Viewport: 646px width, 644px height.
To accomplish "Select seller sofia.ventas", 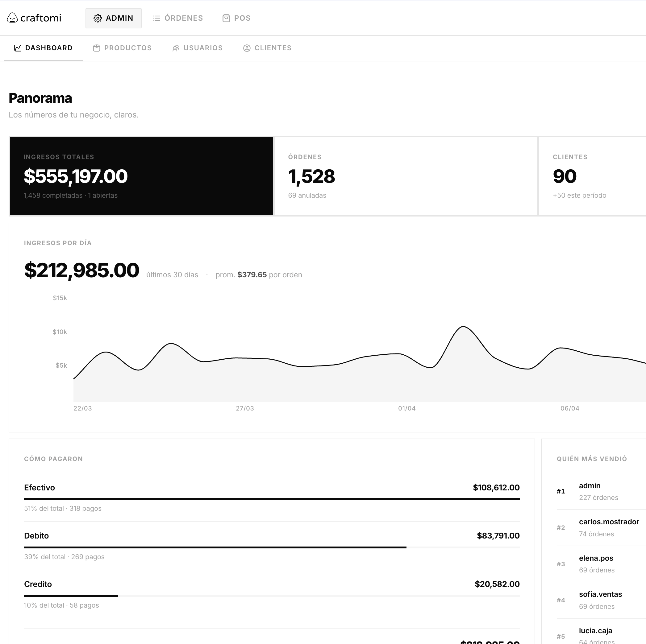I will (601, 600).
